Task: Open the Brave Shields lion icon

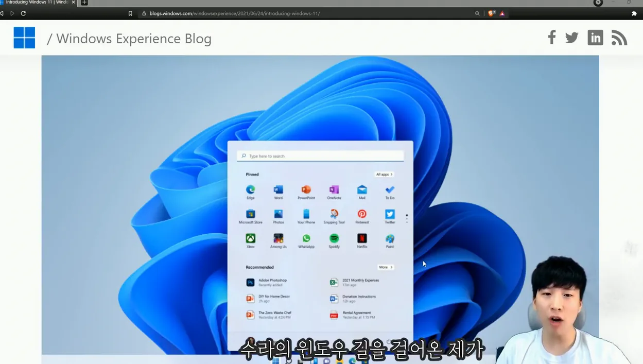Action: pos(491,13)
